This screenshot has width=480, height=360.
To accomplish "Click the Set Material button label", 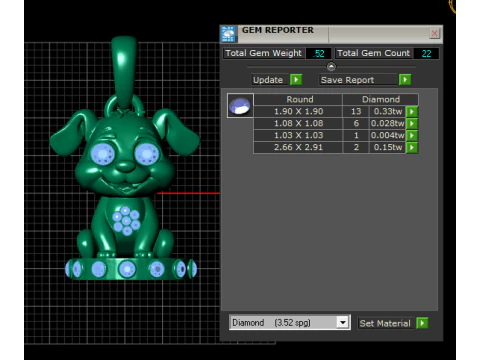I will click(385, 323).
